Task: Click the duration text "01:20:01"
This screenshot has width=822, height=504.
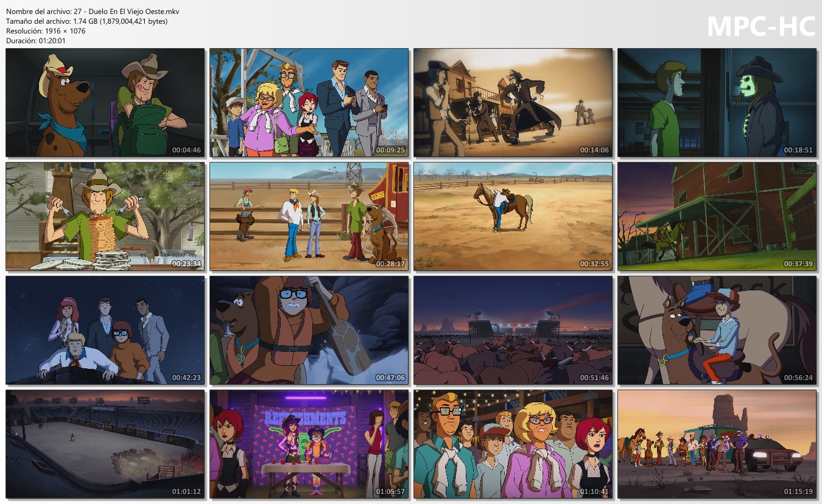Action: click(52, 41)
